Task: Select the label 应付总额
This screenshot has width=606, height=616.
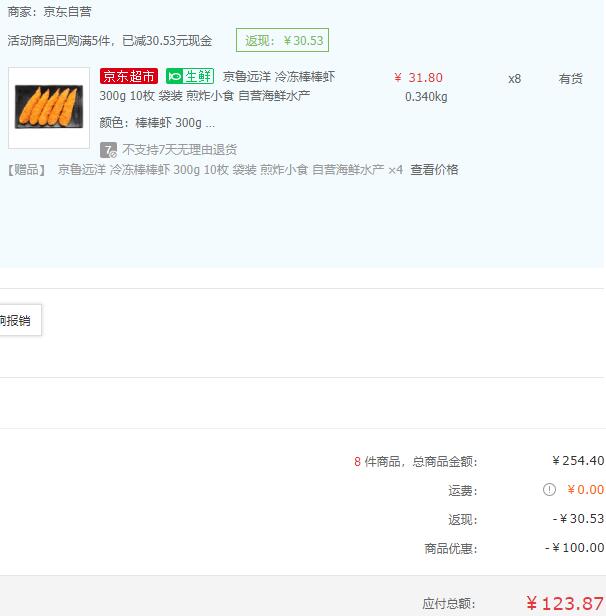Action: coord(449,604)
